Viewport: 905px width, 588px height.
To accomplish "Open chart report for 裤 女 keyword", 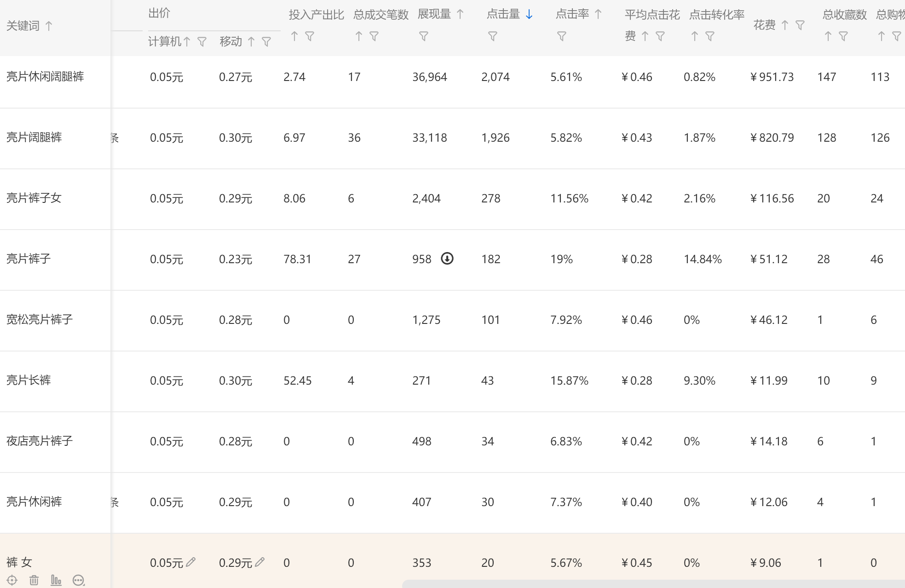I will click(x=56, y=580).
